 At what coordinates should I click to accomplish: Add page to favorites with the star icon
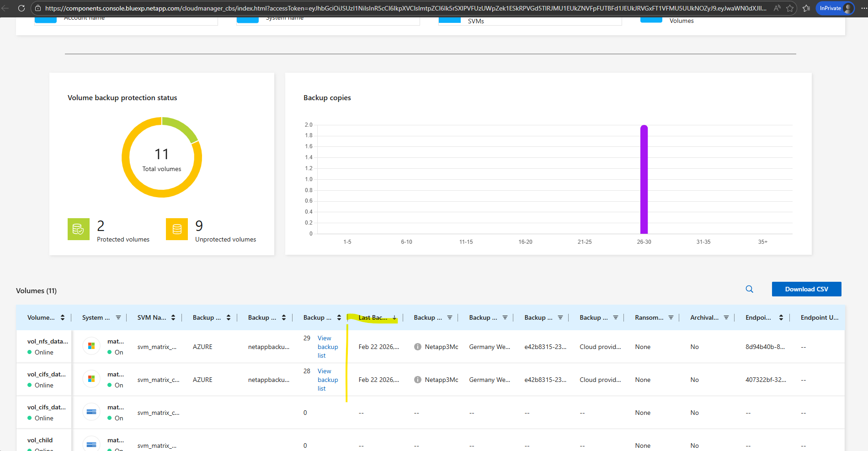point(790,8)
